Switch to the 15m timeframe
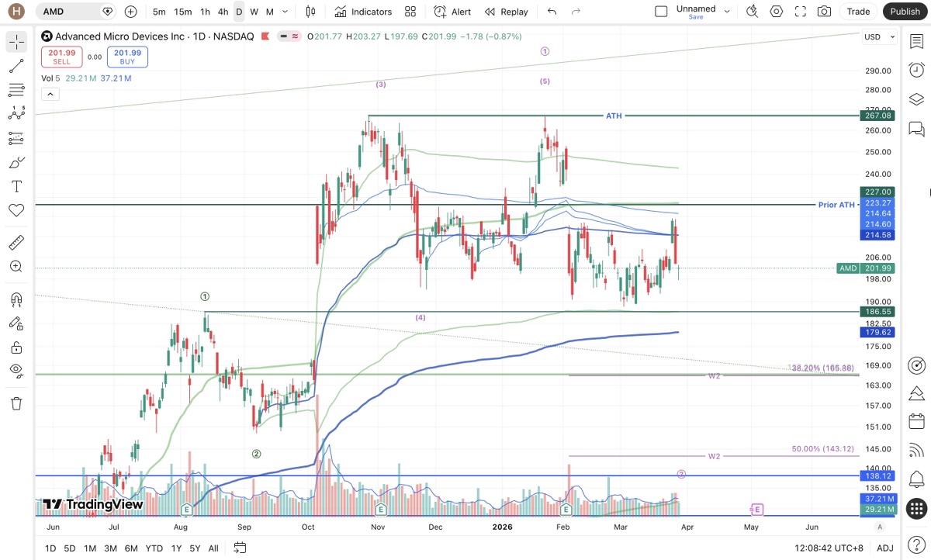The height and width of the screenshot is (560, 931). tap(183, 12)
